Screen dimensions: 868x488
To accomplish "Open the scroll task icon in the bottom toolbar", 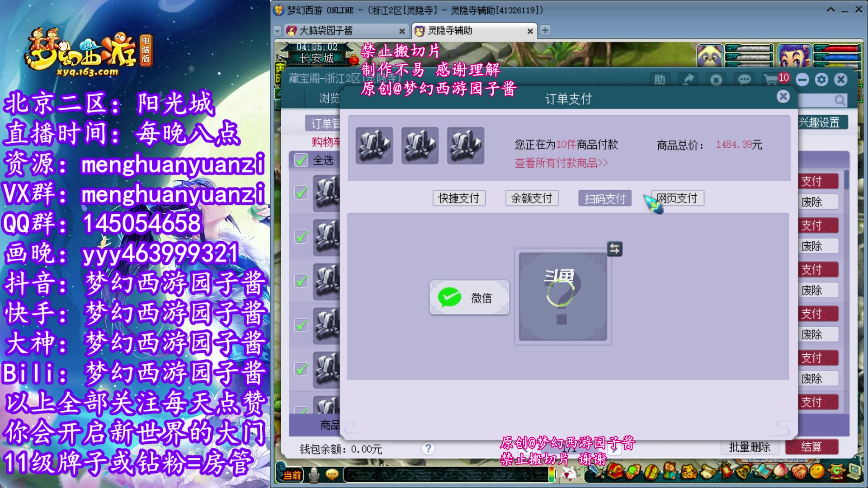I will [708, 472].
